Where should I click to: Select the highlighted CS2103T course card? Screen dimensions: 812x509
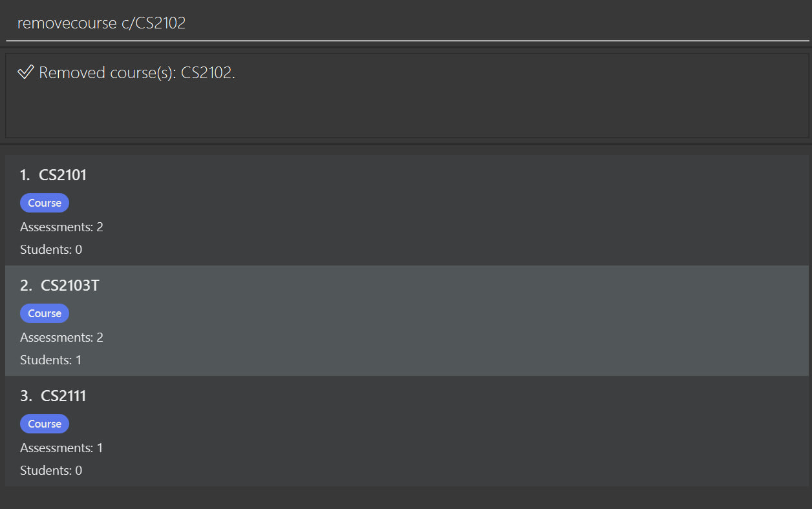click(x=406, y=320)
